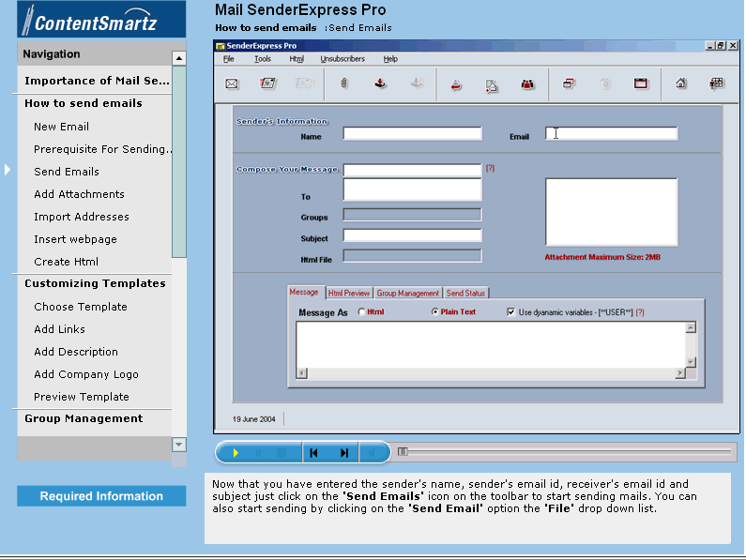This screenshot has width=746, height=560.
Task: Click the sender Email input field
Action: tap(612, 134)
